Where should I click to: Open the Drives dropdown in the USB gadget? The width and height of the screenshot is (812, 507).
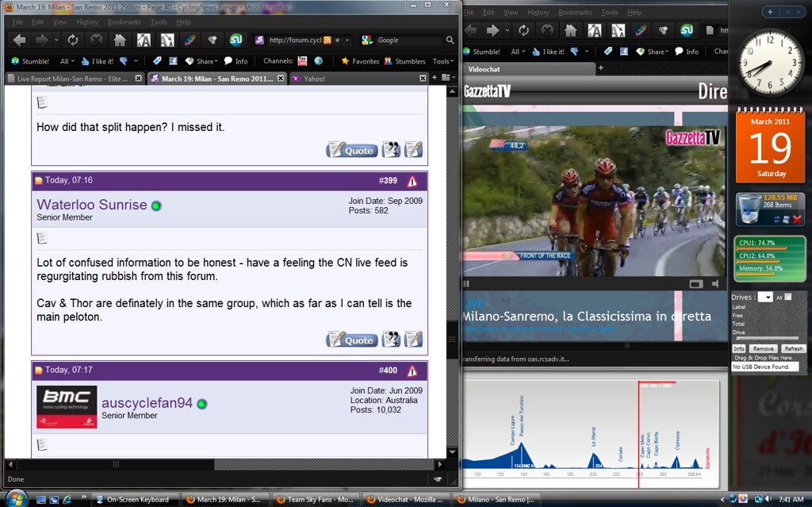click(764, 297)
